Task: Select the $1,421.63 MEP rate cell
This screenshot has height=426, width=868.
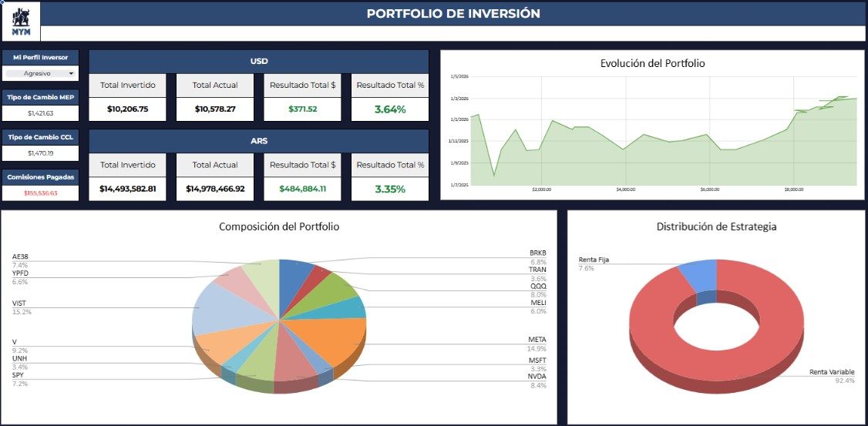Action: tap(40, 113)
